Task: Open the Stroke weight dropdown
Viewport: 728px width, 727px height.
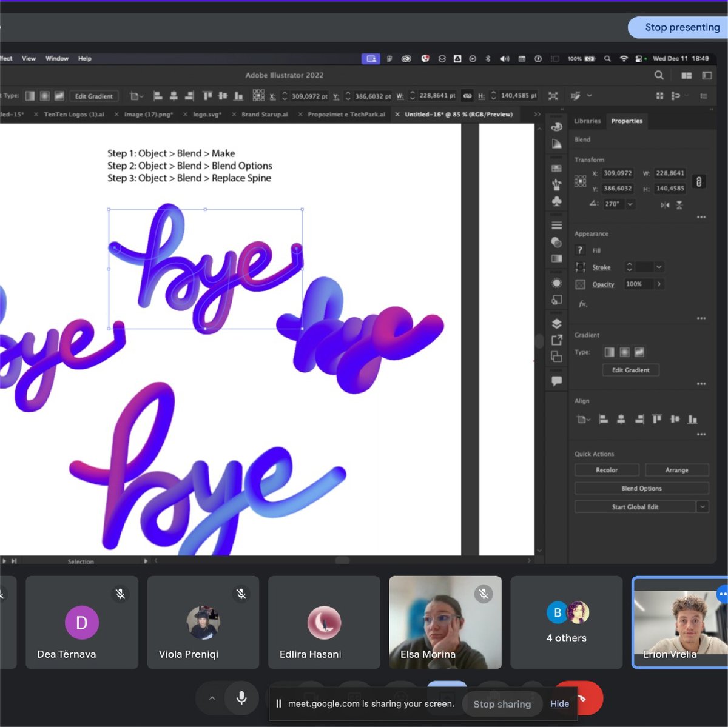Action: 659,267
